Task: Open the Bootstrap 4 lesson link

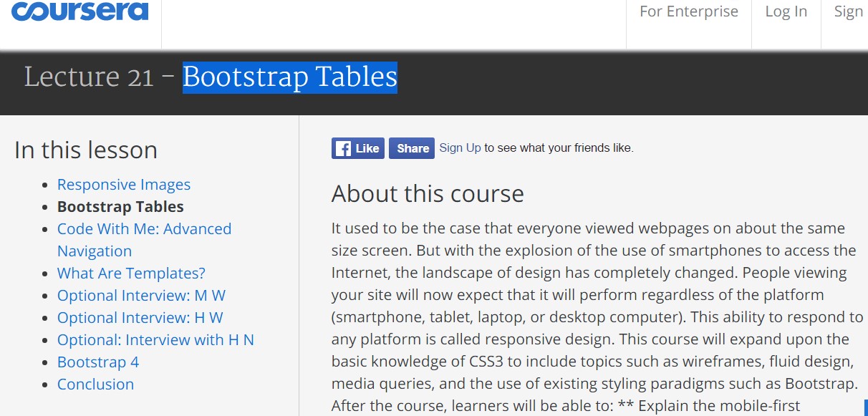Action: coord(97,362)
